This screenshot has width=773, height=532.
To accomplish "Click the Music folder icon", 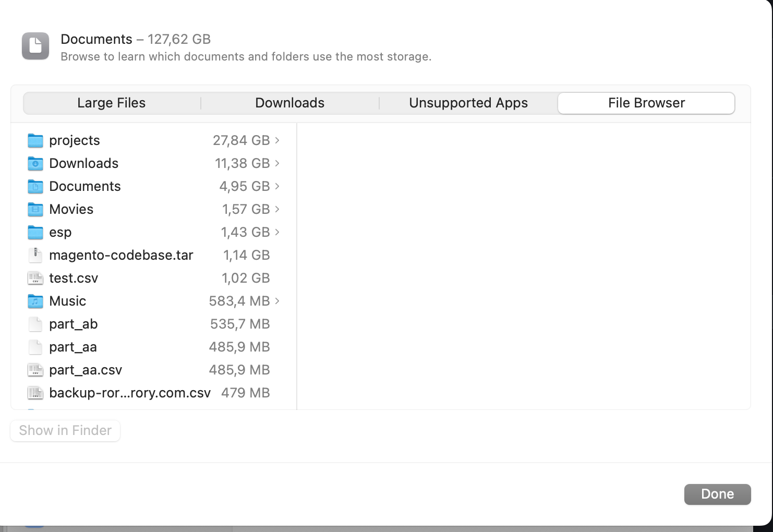I will click(35, 301).
